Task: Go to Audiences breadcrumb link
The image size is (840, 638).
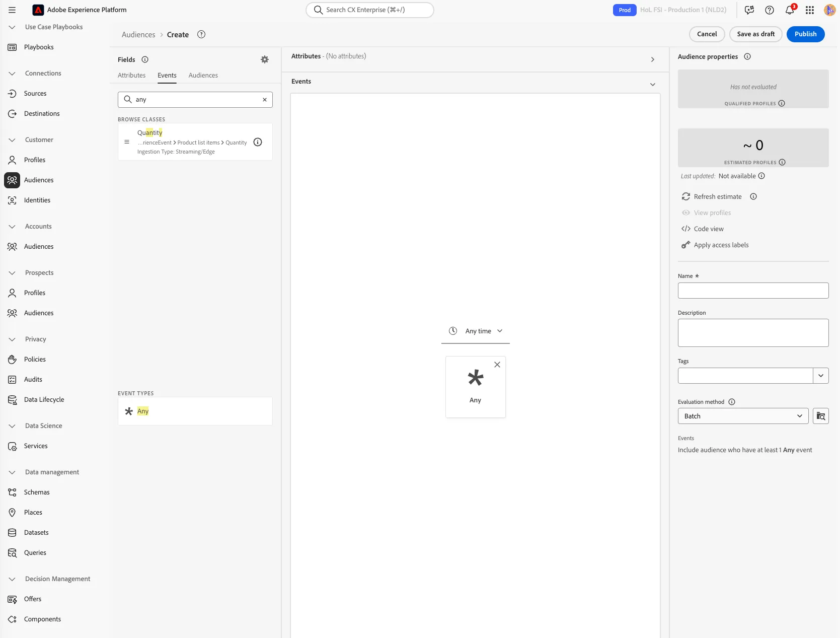Action: [x=138, y=35]
